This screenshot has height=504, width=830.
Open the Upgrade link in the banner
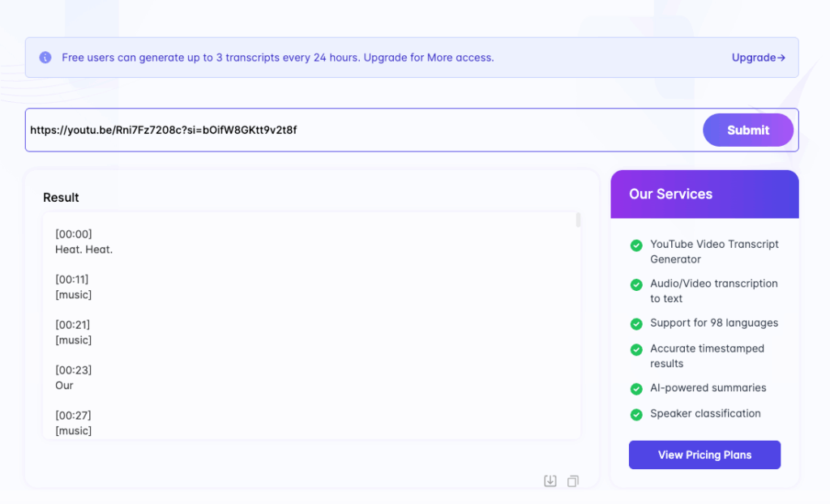click(x=758, y=58)
